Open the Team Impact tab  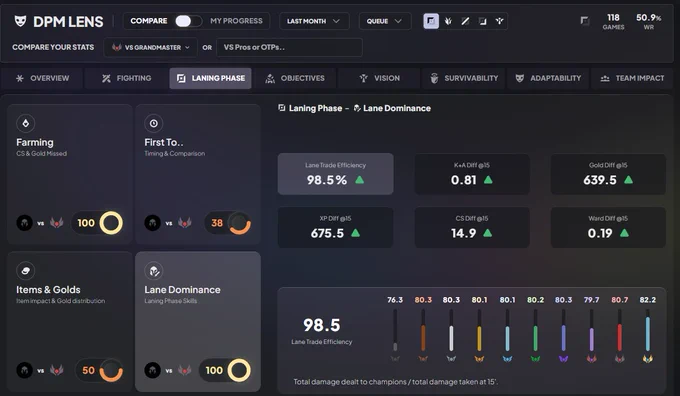(x=632, y=78)
